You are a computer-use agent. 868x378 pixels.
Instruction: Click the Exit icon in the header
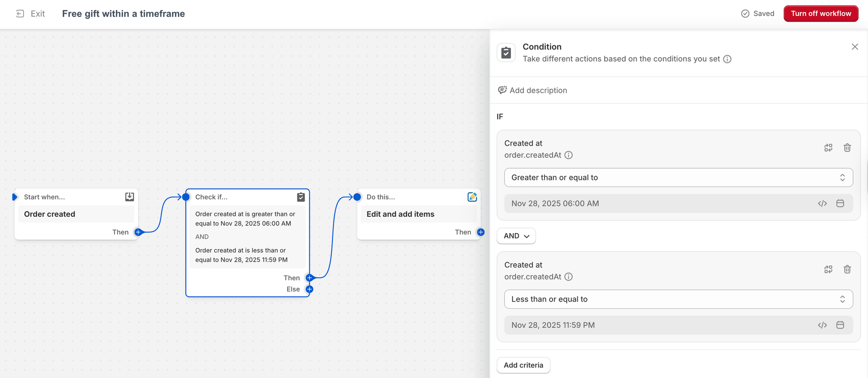click(x=20, y=14)
